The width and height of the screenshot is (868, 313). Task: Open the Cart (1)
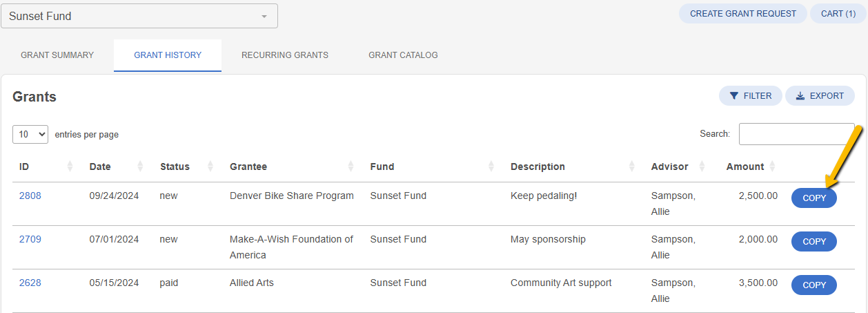tap(838, 14)
